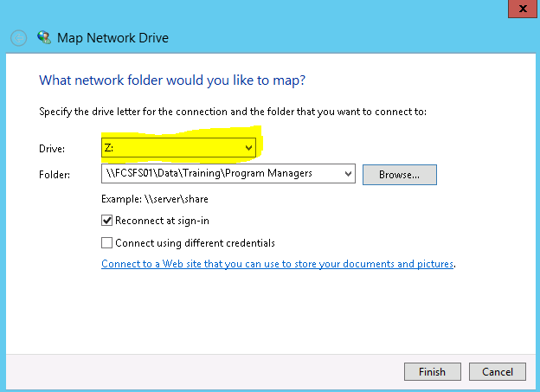The height and width of the screenshot is (392, 540).
Task: Tick Connect using different credentials checkbox
Action: coord(107,243)
